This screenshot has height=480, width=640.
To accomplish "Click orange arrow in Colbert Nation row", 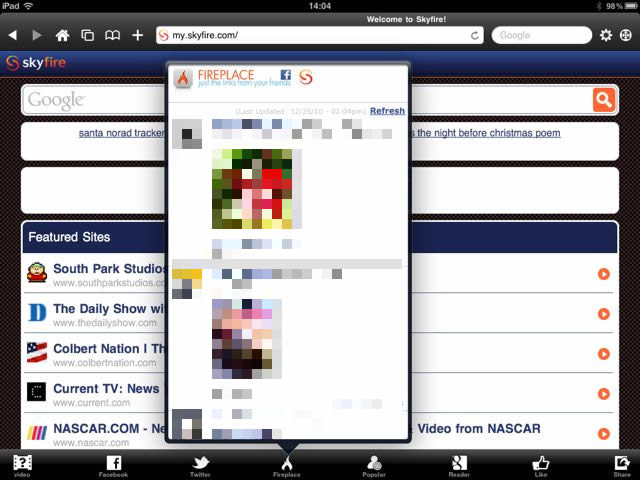I will click(x=604, y=354).
